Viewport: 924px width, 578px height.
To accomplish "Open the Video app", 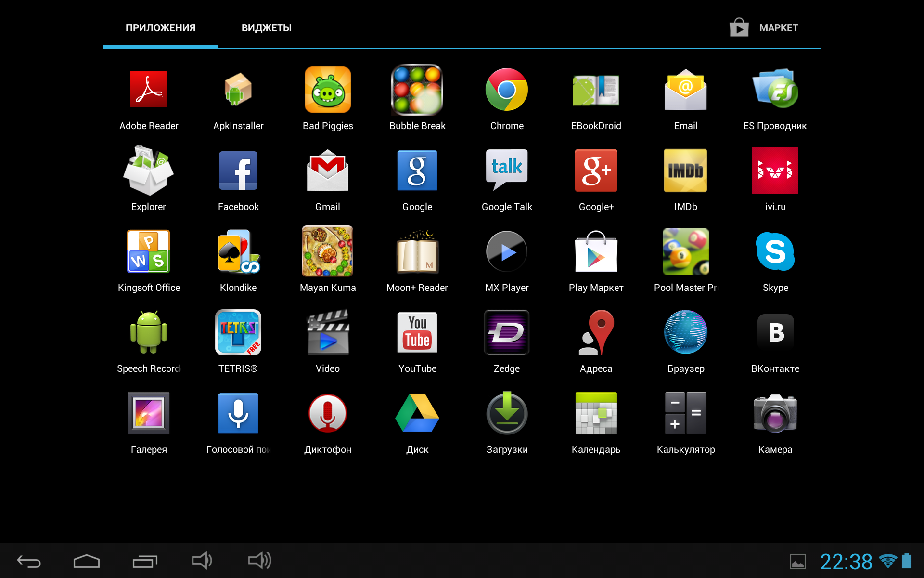I will 328,332.
